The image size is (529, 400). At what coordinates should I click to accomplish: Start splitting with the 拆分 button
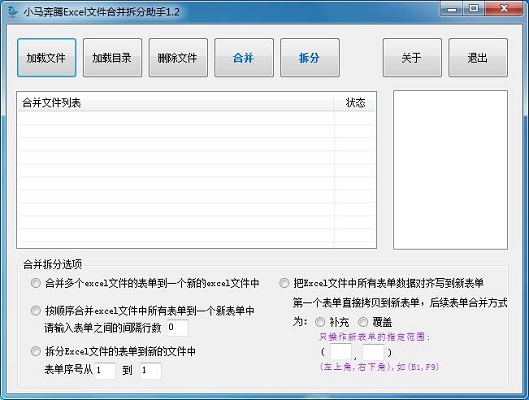(x=310, y=58)
